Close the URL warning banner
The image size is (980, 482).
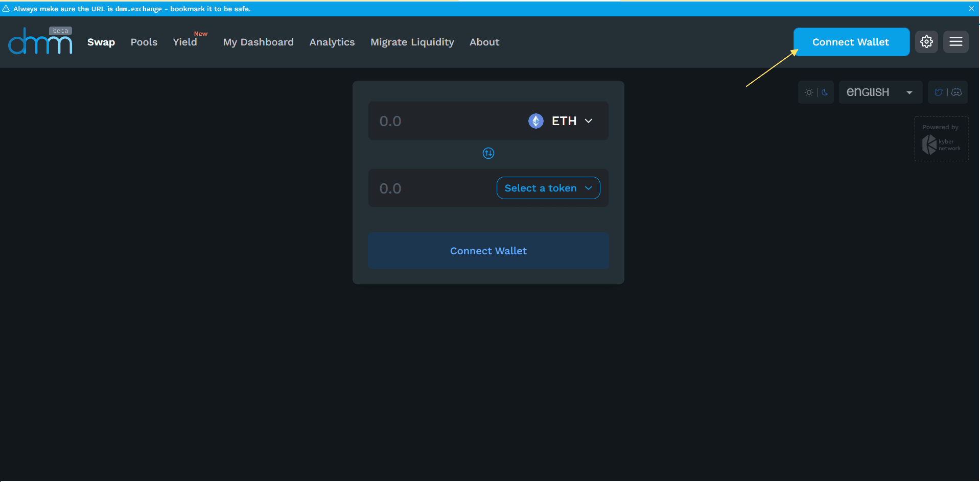click(x=971, y=9)
